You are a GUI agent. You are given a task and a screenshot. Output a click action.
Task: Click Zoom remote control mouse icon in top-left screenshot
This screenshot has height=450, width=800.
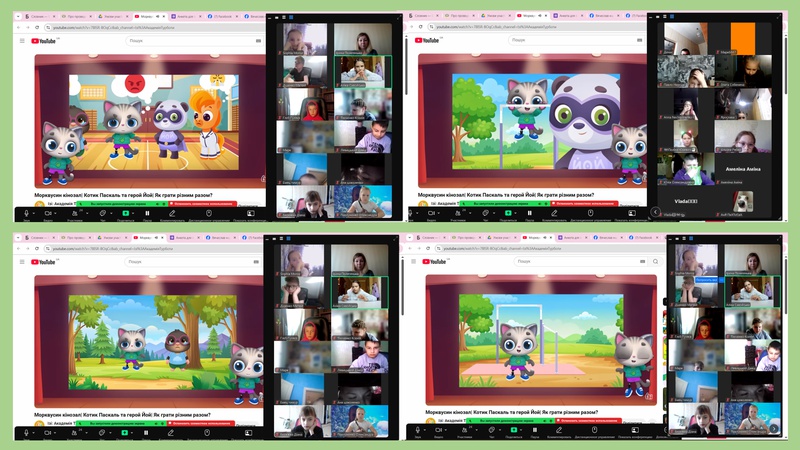[209, 213]
